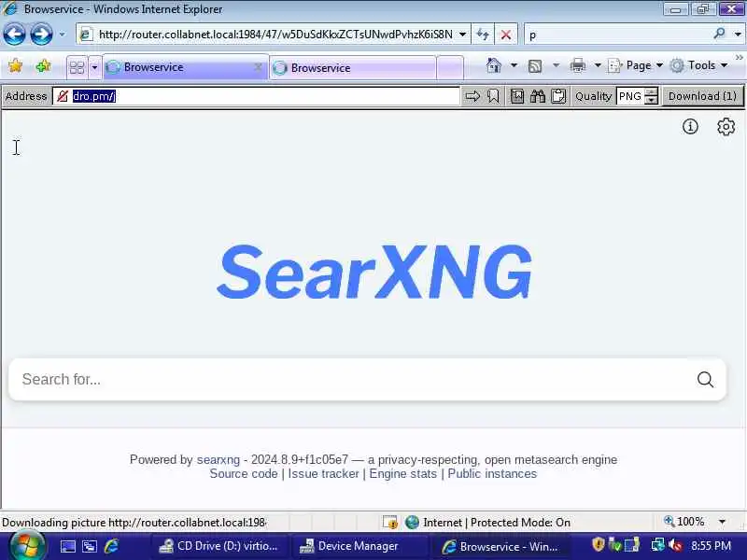Click the insecure connection icon in Browservice
Image resolution: width=747 pixels, height=560 pixels.
[62, 96]
